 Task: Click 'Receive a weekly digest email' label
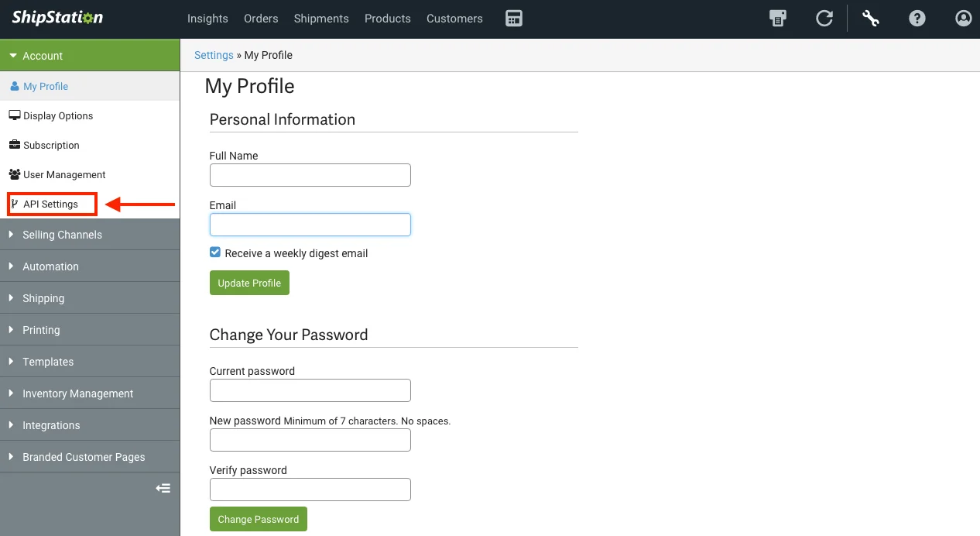[296, 253]
